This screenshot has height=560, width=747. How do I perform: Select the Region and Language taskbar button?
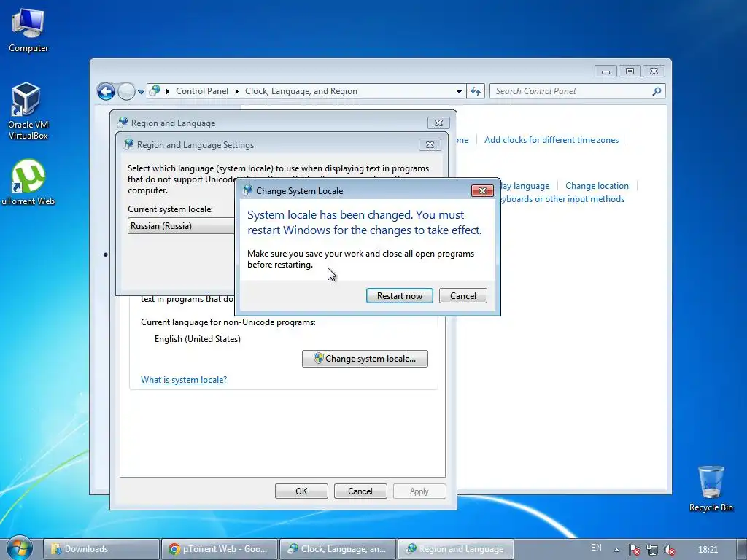(455, 549)
